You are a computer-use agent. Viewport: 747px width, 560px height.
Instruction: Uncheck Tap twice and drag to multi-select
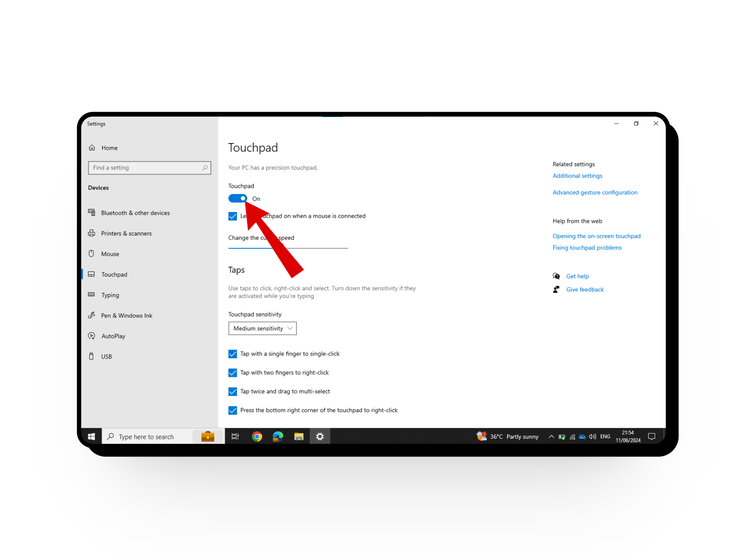tap(233, 392)
